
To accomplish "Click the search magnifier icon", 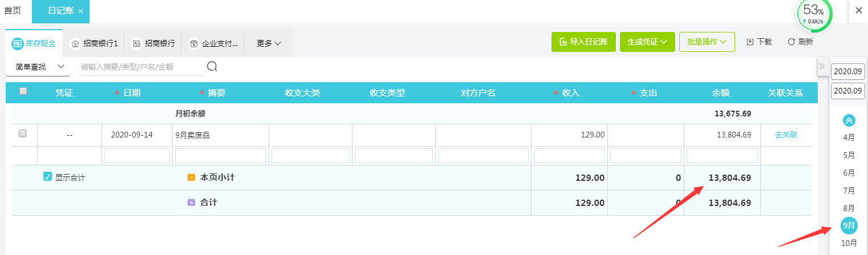I will (x=212, y=67).
